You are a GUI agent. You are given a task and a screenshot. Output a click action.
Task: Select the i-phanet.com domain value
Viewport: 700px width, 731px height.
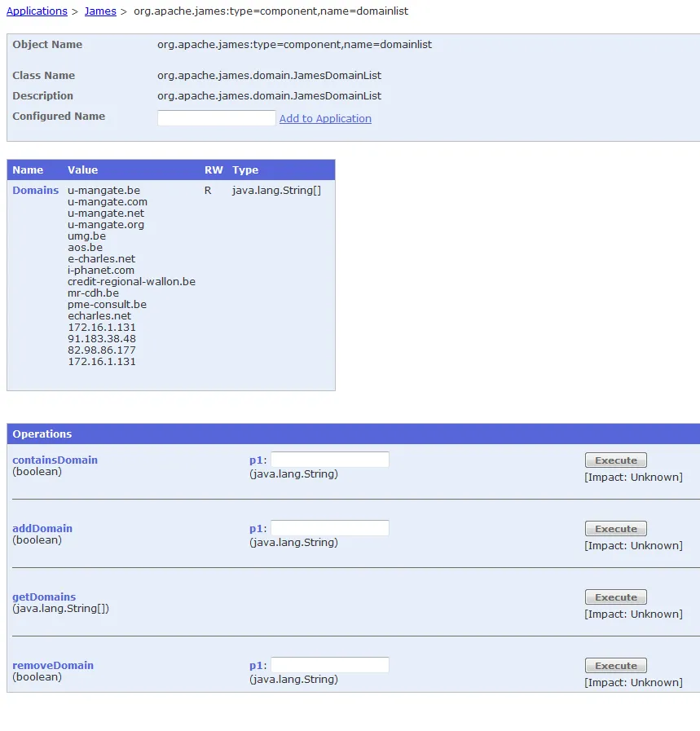pyautogui.click(x=101, y=271)
